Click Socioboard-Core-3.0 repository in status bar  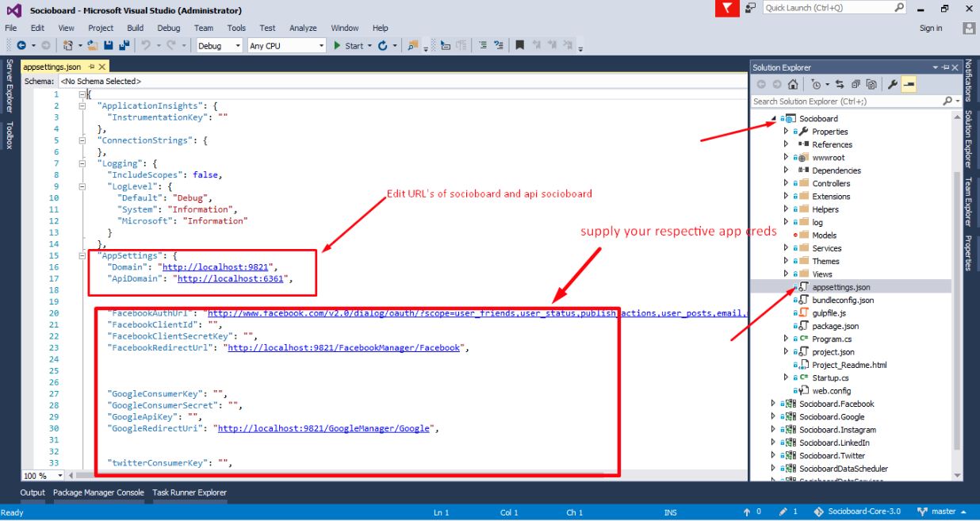pos(857,511)
